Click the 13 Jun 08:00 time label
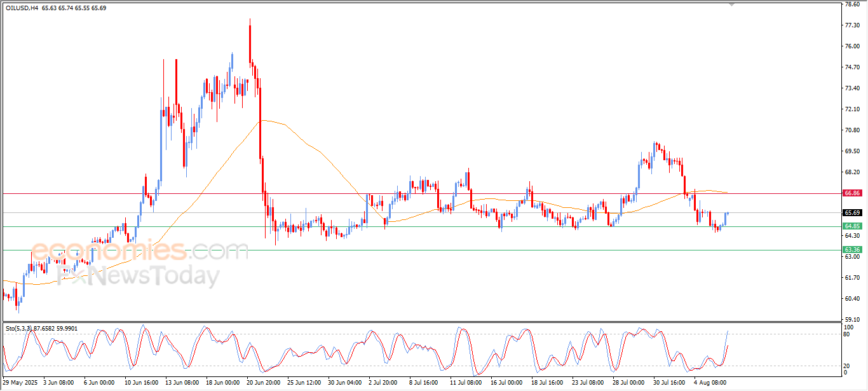This screenshot has width=868, height=391. point(182,383)
